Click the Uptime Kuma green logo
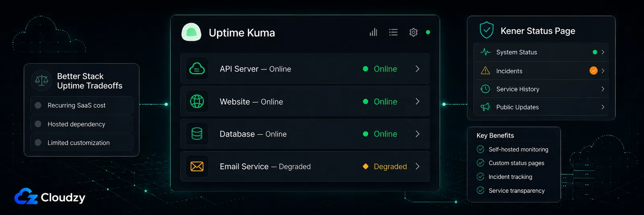Image resolution: width=644 pixels, height=215 pixels. tap(191, 32)
